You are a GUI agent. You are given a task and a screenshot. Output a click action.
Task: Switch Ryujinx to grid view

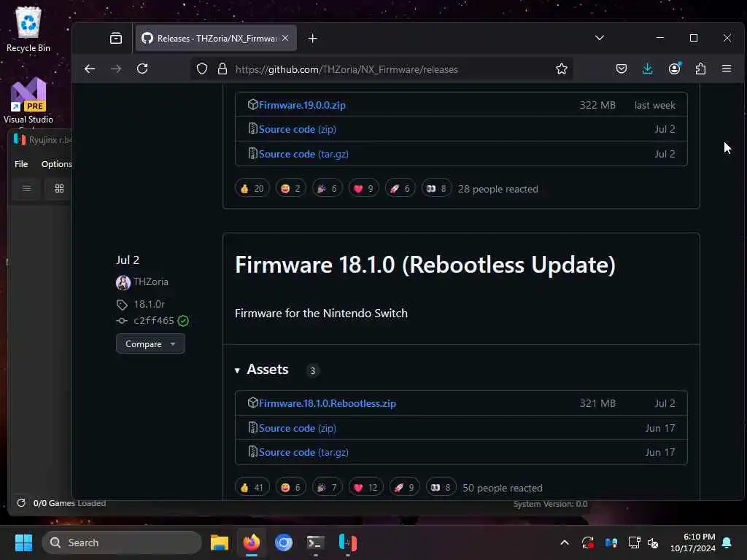click(59, 189)
